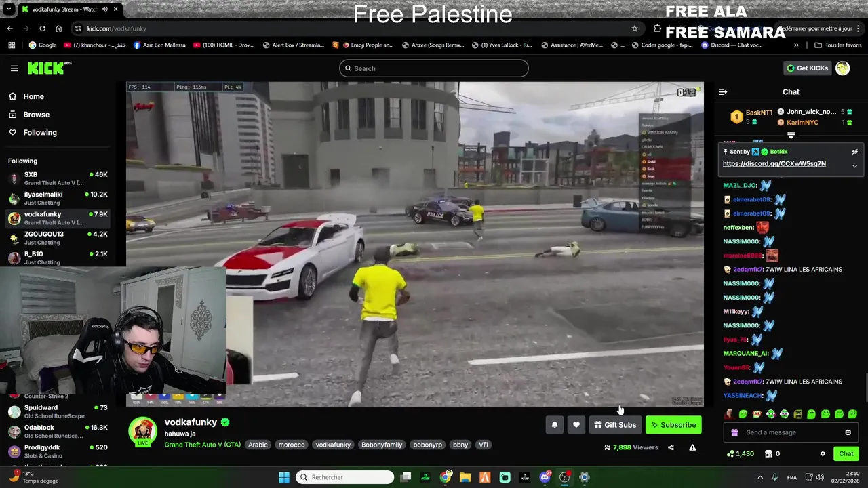
Task: Open B_B10 channel
Action: click(x=58, y=258)
